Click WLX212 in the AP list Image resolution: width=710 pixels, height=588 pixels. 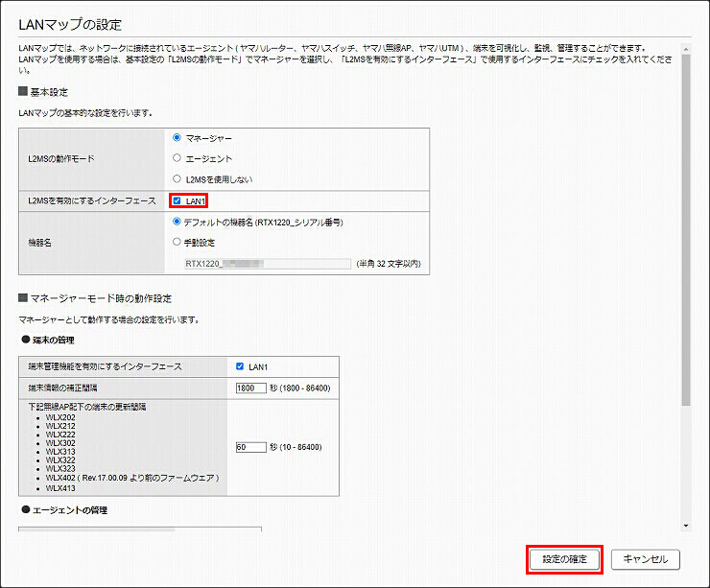(x=60, y=426)
